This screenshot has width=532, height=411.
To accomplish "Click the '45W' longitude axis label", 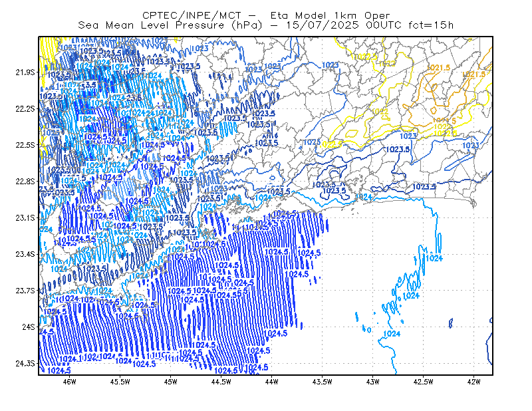I will tap(171, 382).
